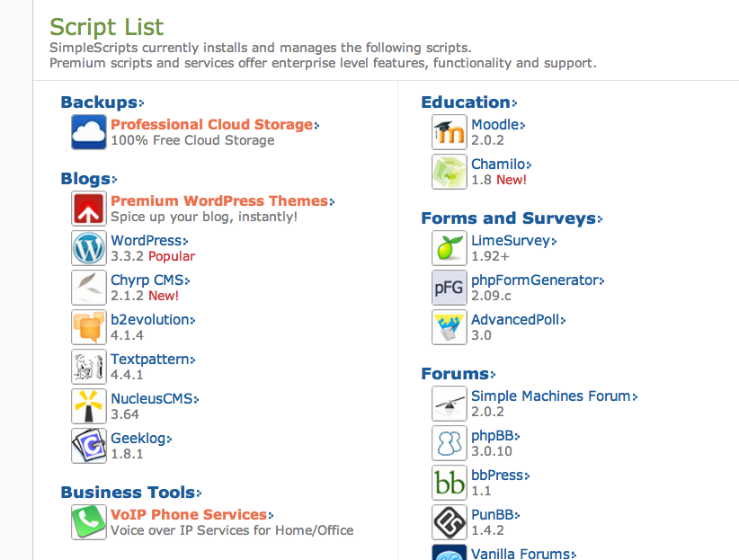The width and height of the screenshot is (739, 560).
Task: Select the Chamilo link
Action: (x=502, y=164)
